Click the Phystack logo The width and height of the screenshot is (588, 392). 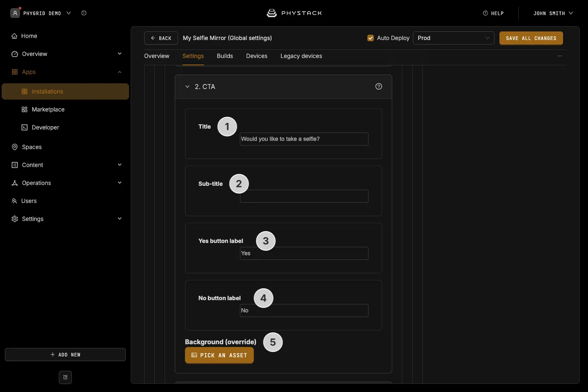tap(294, 13)
